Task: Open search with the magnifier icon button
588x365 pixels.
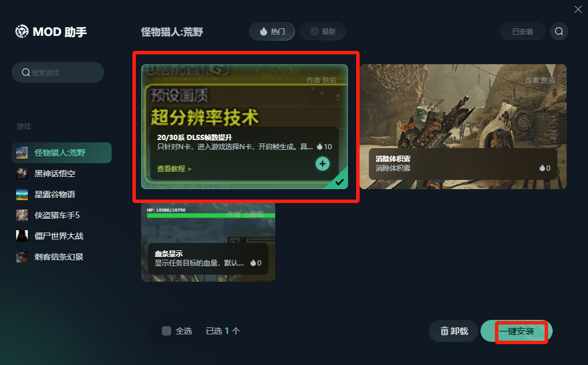Action: pos(559,31)
